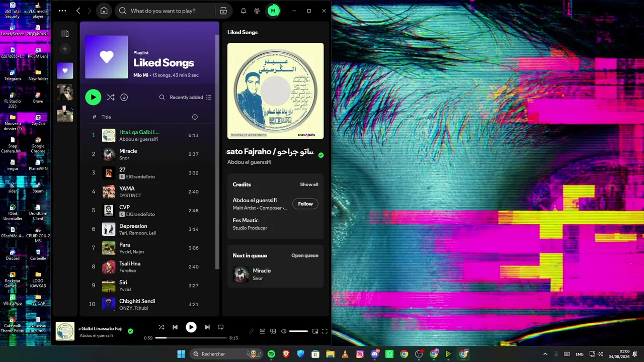644x362 pixels.
Task: Seek within the song progress bar
Action: pyautogui.click(x=191, y=338)
